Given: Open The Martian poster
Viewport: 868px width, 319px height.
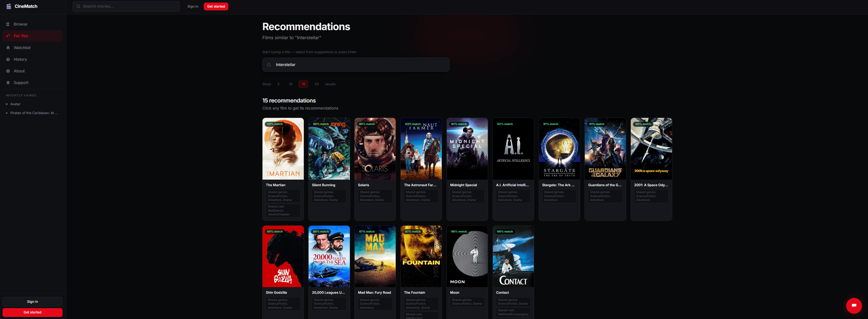Looking at the screenshot, I should (x=283, y=148).
